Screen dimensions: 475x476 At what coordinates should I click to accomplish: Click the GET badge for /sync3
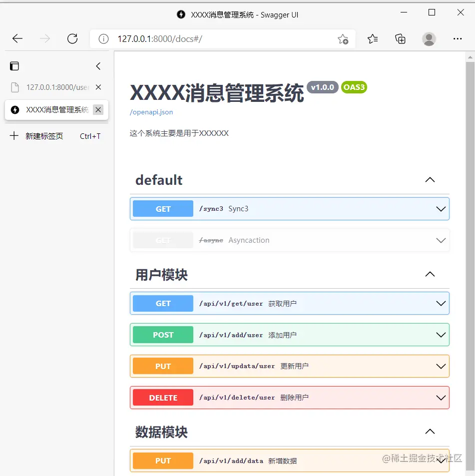click(163, 209)
